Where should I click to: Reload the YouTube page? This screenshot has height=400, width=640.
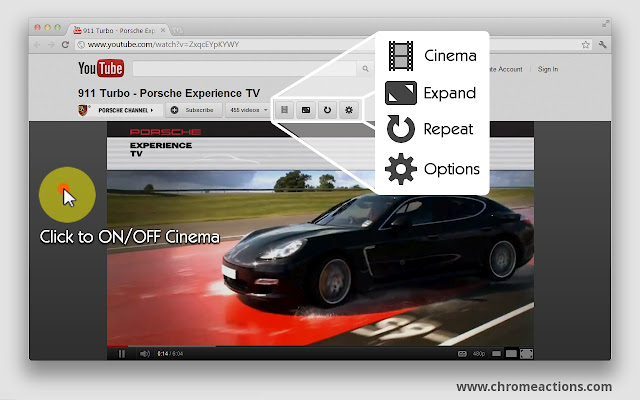[x=65, y=44]
